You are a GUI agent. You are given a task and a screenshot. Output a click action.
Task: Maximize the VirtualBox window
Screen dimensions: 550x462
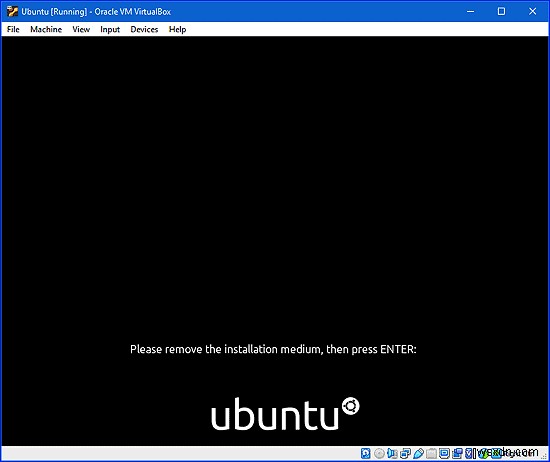tap(502, 11)
